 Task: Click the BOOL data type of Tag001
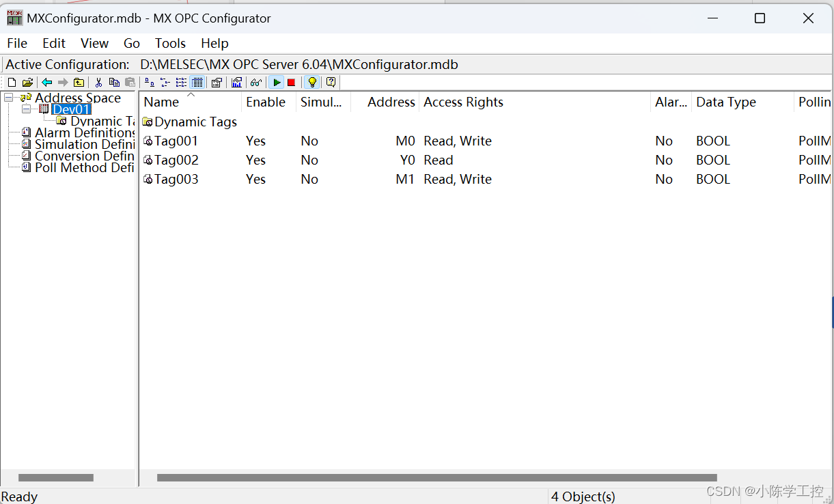pyautogui.click(x=713, y=141)
